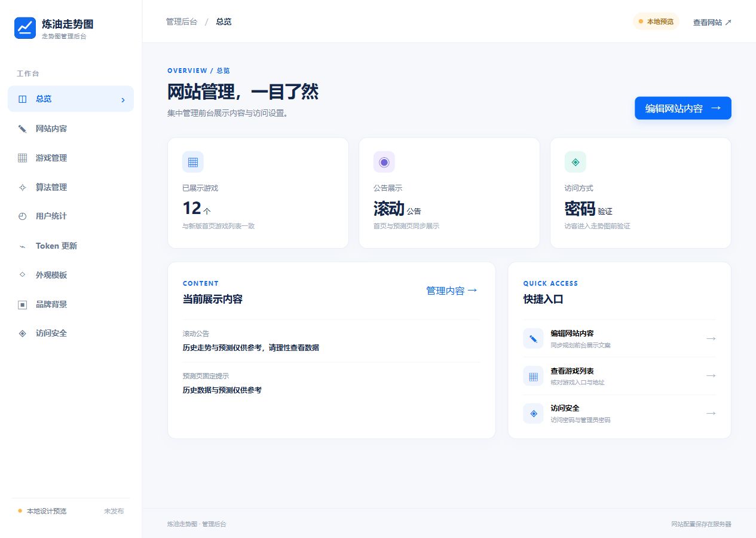The height and width of the screenshot is (538, 756).
Task: Click the 管理内容 link
Action: click(452, 291)
